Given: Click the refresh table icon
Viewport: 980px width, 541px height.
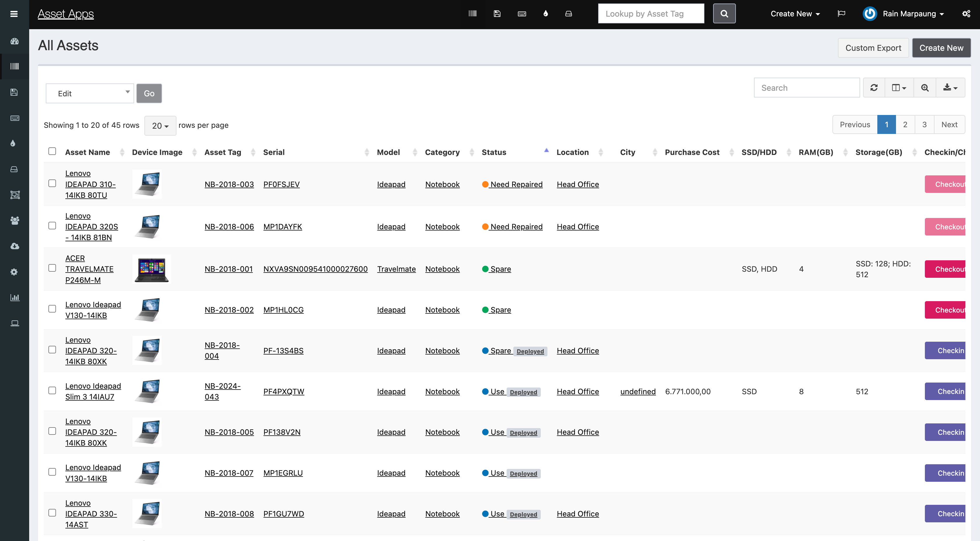Looking at the screenshot, I should pyautogui.click(x=874, y=88).
